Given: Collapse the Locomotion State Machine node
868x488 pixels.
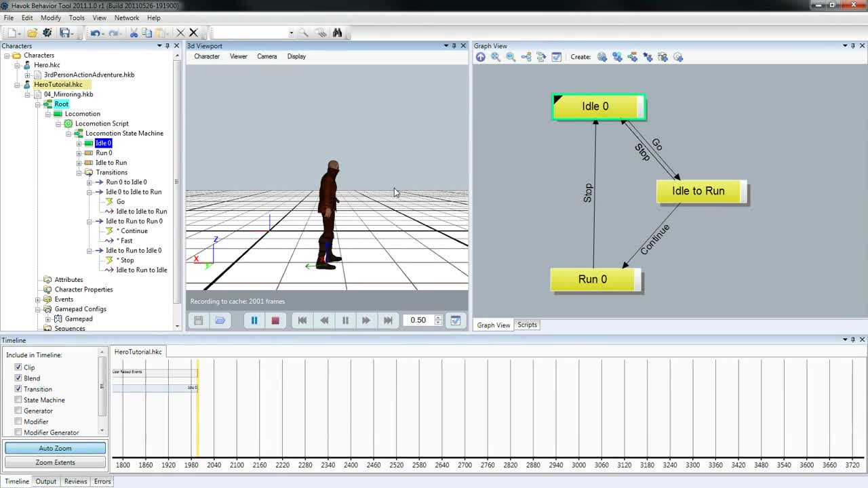Looking at the screenshot, I should pos(68,134).
